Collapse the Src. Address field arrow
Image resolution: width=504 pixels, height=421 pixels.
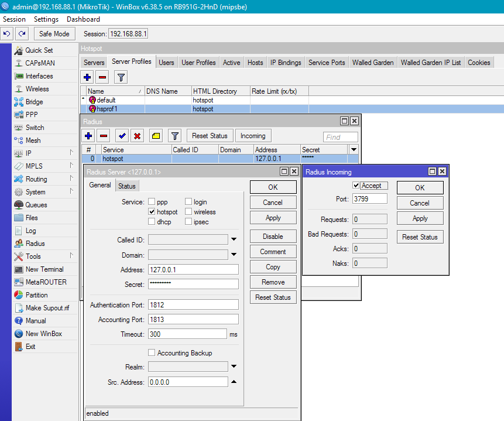click(234, 382)
